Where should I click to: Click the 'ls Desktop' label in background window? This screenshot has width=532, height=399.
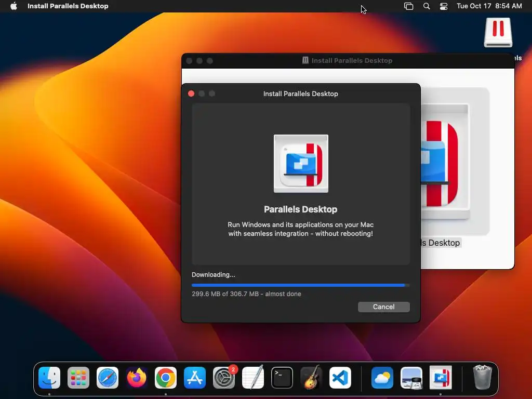click(441, 243)
